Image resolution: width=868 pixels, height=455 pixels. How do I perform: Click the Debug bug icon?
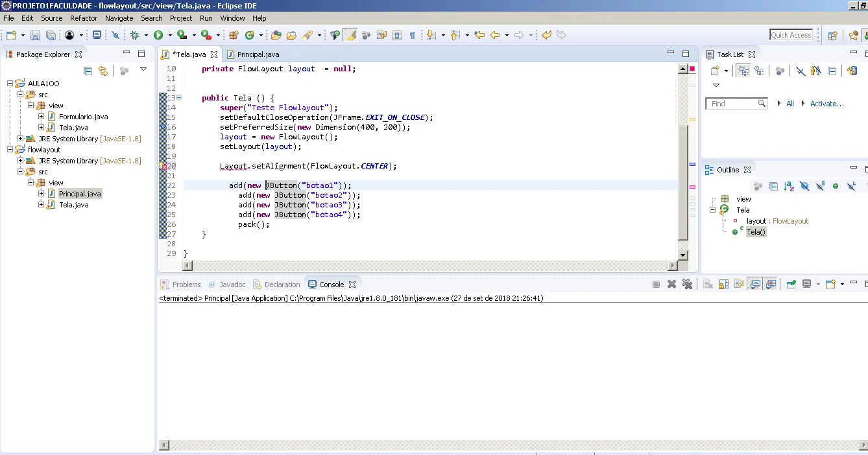(x=135, y=35)
